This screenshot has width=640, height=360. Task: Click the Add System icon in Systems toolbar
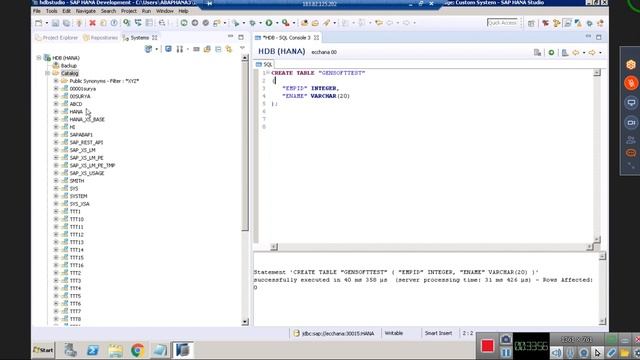click(148, 49)
